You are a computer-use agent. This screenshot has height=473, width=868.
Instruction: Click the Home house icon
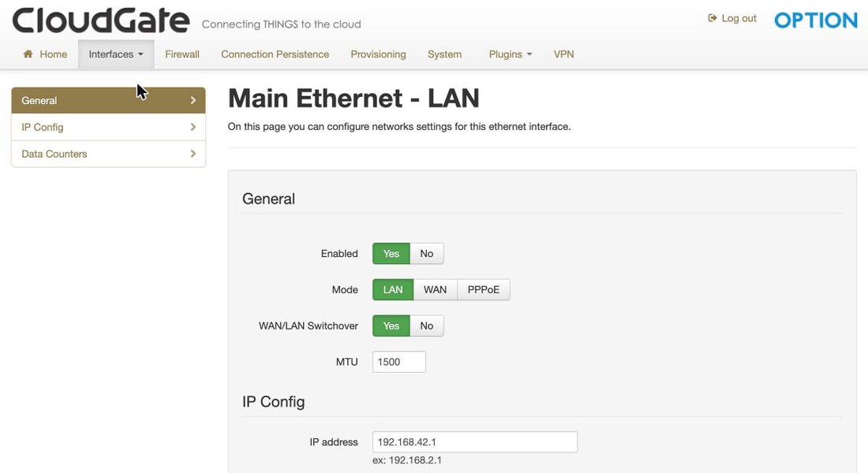28,54
